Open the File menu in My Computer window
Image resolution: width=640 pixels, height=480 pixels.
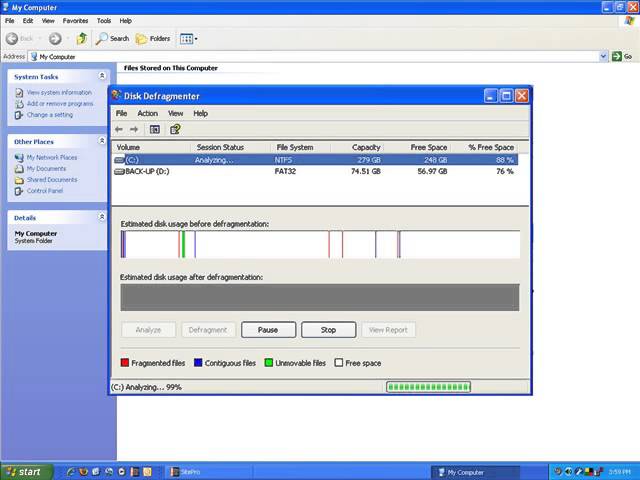9,20
